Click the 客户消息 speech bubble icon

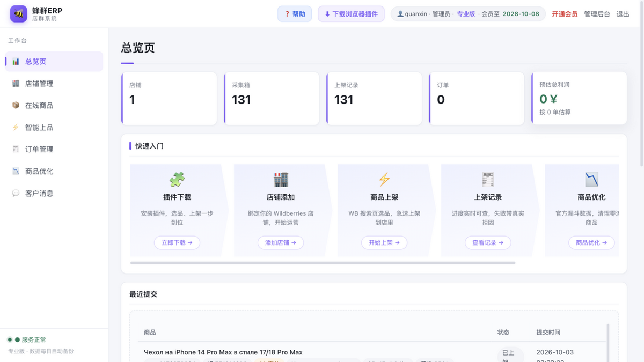pos(16,194)
